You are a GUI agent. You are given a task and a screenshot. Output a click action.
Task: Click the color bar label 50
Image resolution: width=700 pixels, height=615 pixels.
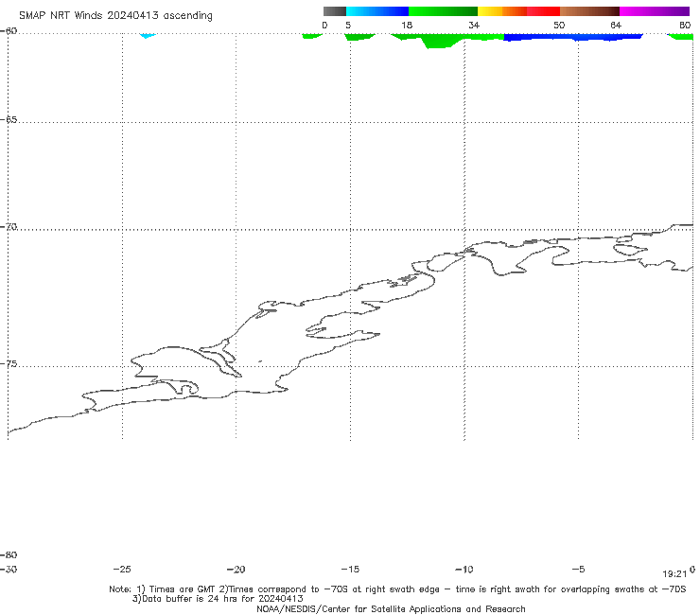click(559, 25)
